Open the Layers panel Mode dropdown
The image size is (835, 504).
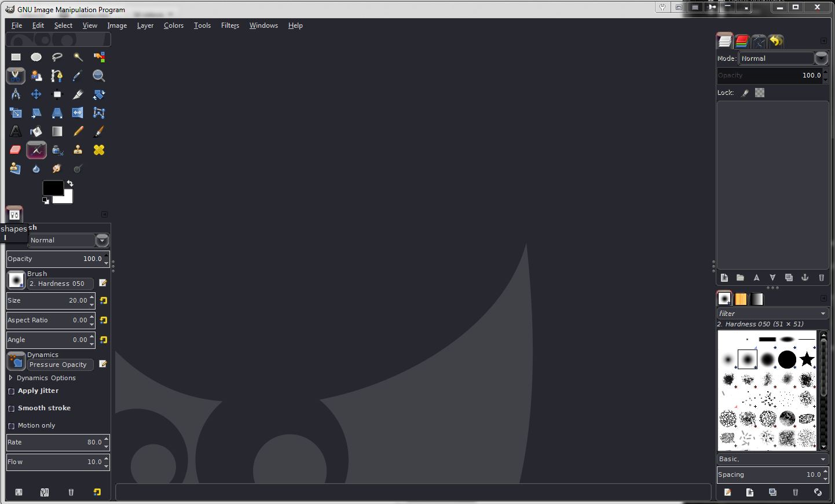coord(783,58)
